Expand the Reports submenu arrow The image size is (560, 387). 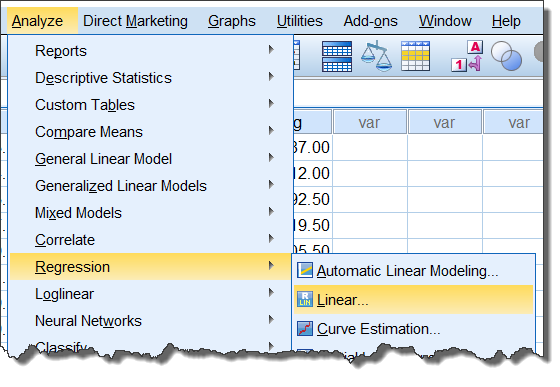271,50
